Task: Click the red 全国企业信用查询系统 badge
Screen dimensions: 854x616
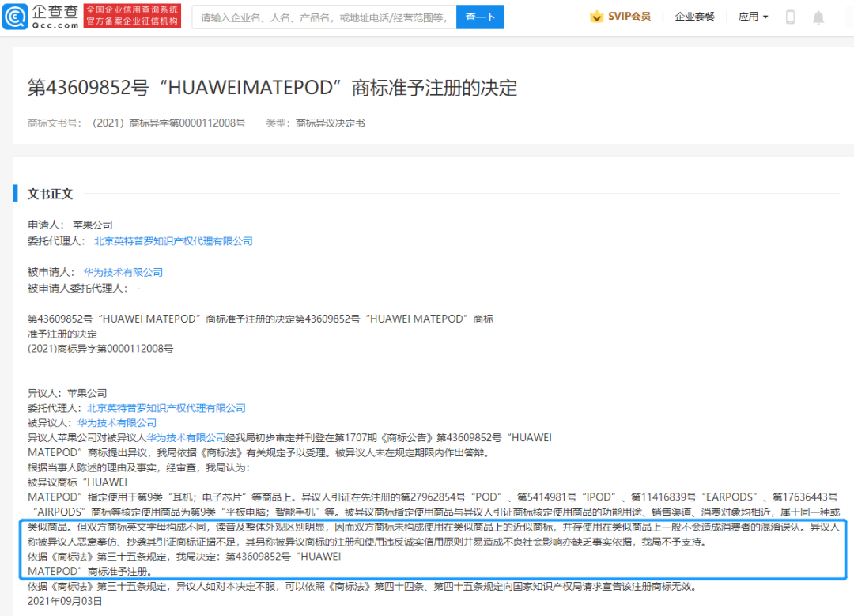Action: pos(131,15)
